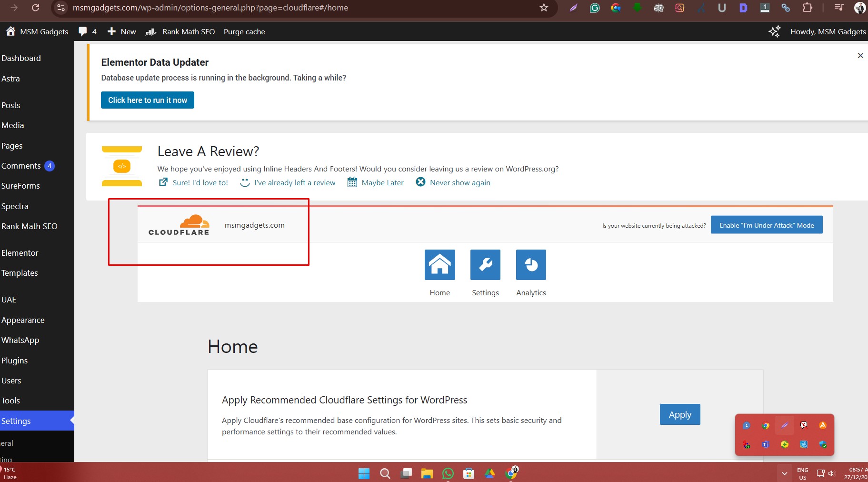Open the Grammarly extension icon

click(x=595, y=8)
